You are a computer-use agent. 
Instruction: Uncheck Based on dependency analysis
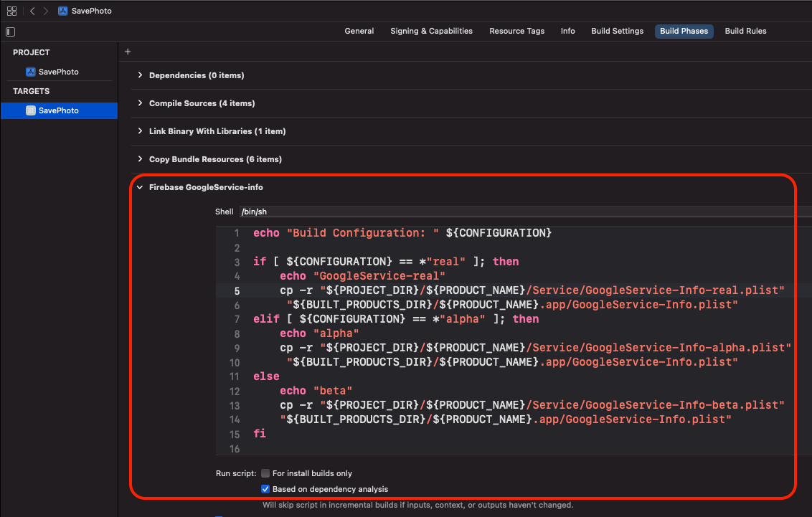[265, 489]
